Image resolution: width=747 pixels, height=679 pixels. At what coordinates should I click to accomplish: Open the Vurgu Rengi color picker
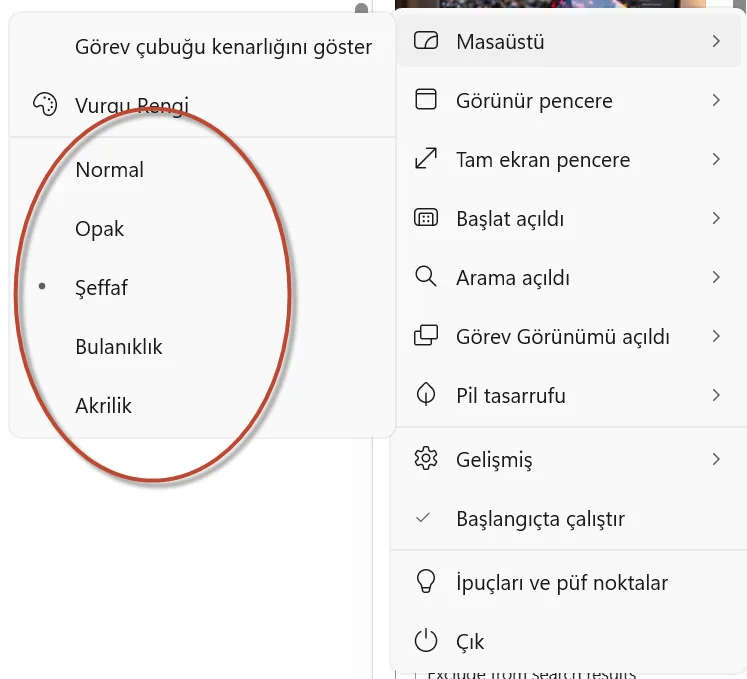coord(131,104)
